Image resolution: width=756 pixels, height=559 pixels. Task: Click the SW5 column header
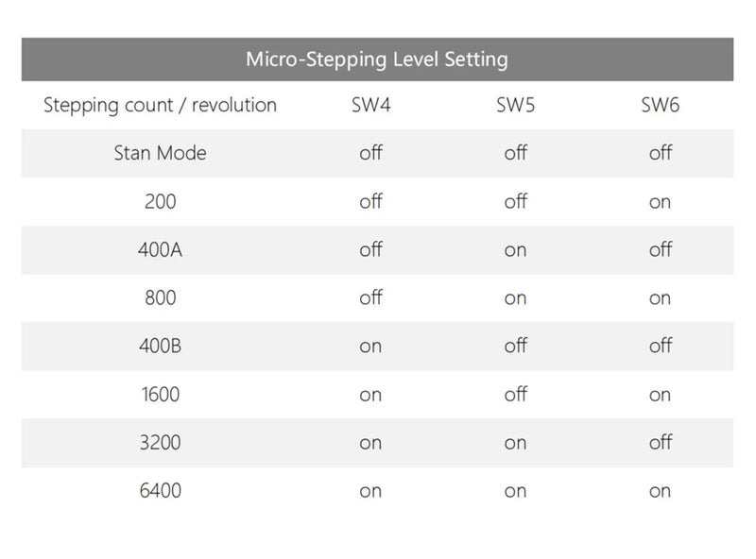point(515,105)
